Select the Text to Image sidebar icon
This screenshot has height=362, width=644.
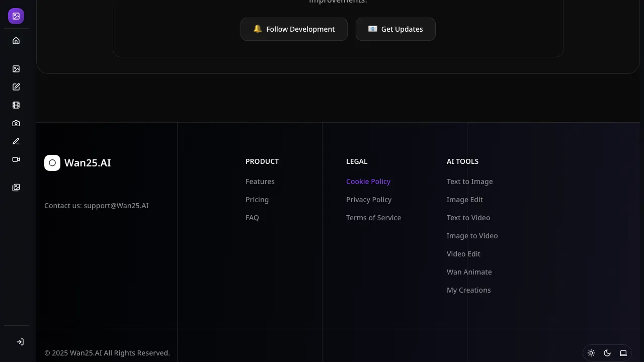[x=16, y=69]
